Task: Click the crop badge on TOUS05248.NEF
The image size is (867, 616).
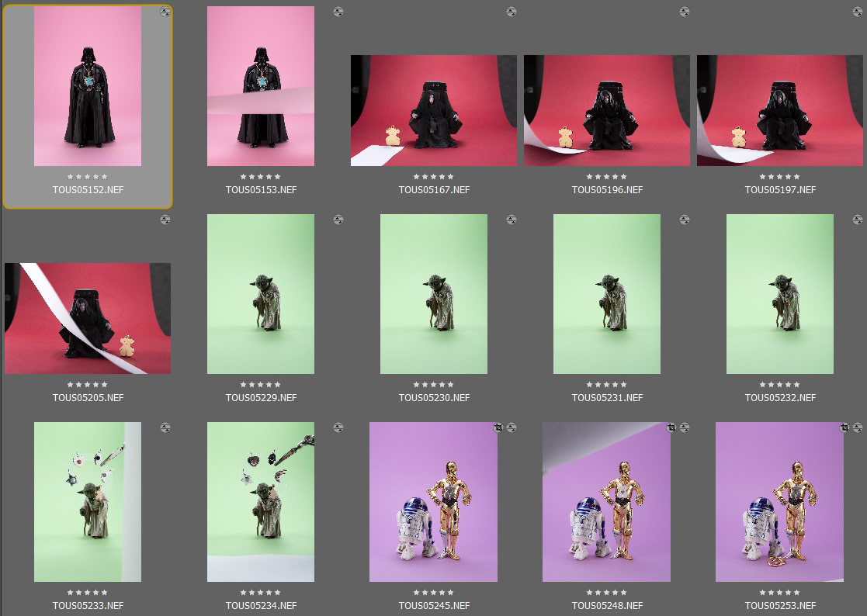Action: pyautogui.click(x=671, y=427)
